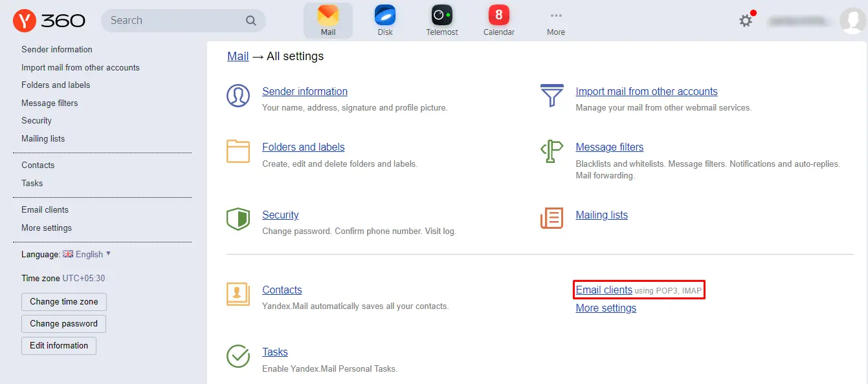868x384 pixels.
Task: Open the Disk app icon
Action: click(385, 16)
